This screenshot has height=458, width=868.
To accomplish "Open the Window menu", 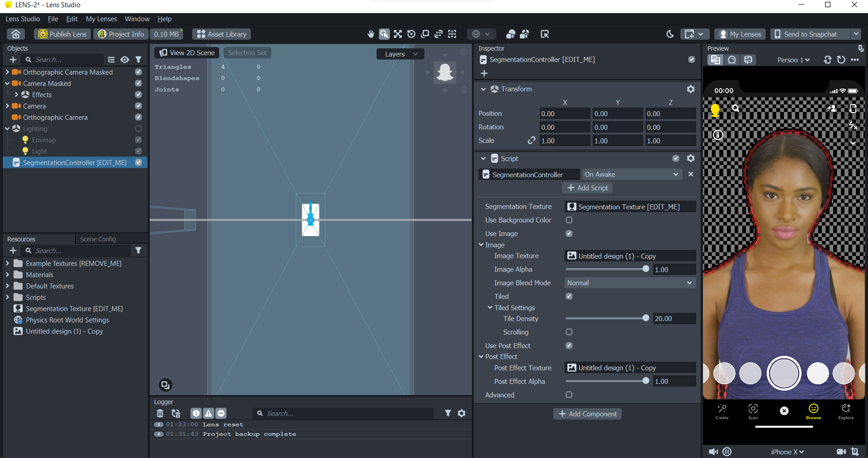I will 137,19.
